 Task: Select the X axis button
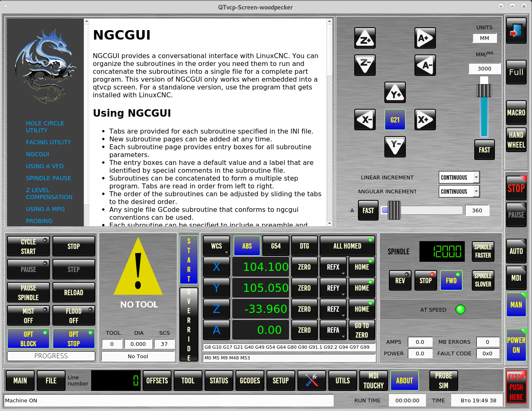coord(217,267)
